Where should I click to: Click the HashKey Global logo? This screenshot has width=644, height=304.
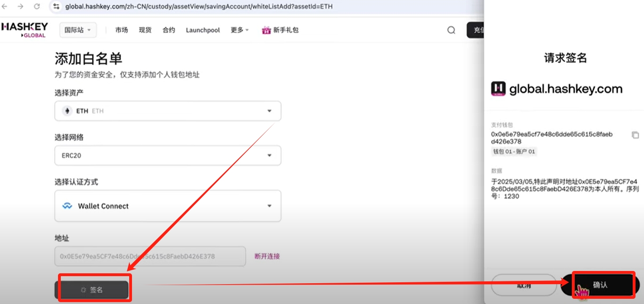pyautogui.click(x=24, y=30)
